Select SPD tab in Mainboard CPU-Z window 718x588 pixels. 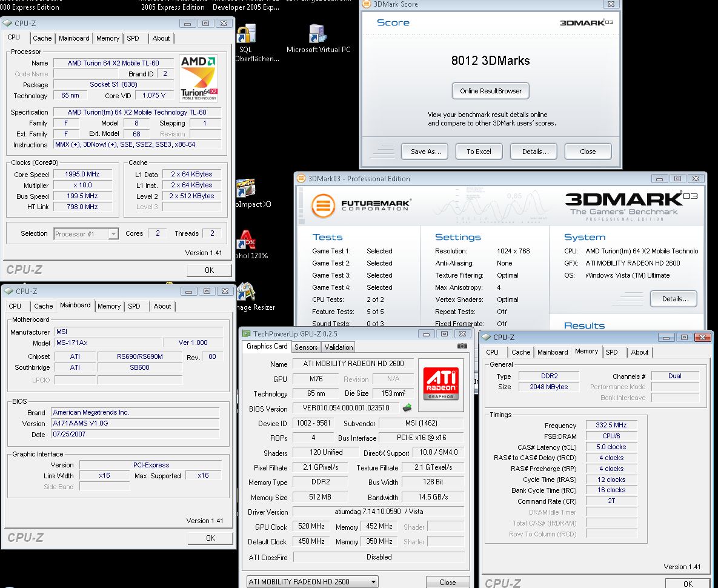[134, 306]
